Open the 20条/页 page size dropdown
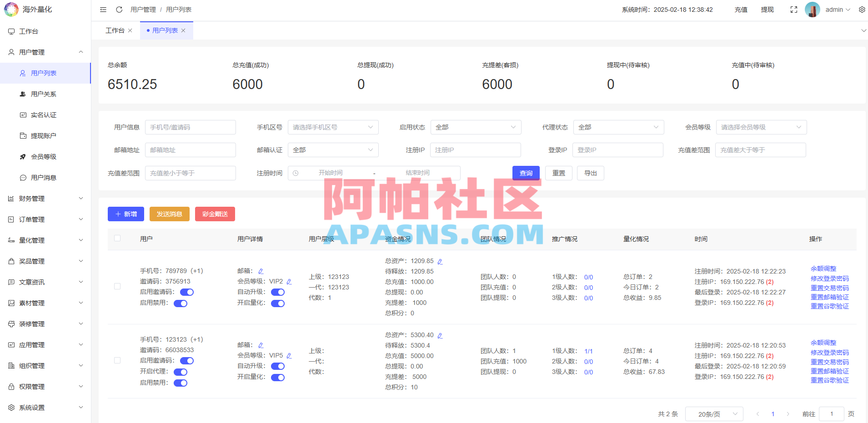This screenshot has height=423, width=868. point(714,413)
